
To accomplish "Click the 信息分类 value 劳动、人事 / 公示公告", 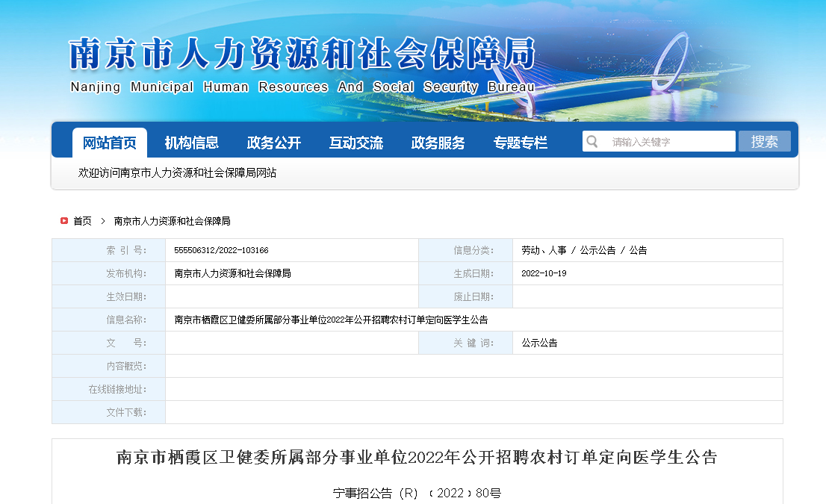I will pyautogui.click(x=584, y=251).
